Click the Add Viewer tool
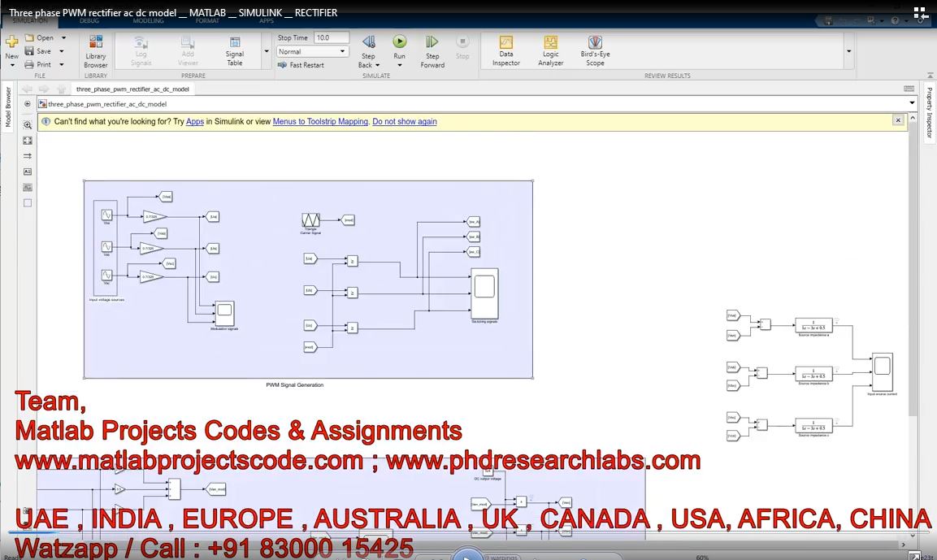 [188, 51]
